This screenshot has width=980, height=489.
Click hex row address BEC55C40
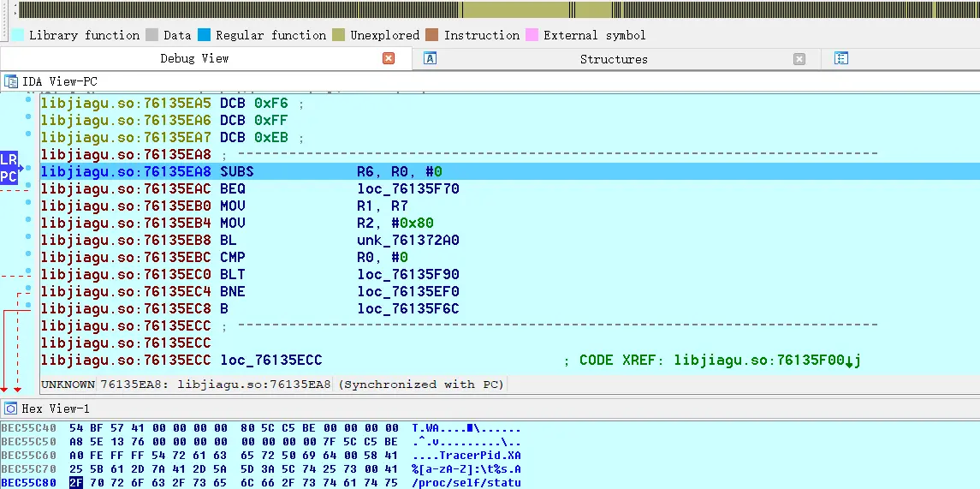tap(29, 428)
